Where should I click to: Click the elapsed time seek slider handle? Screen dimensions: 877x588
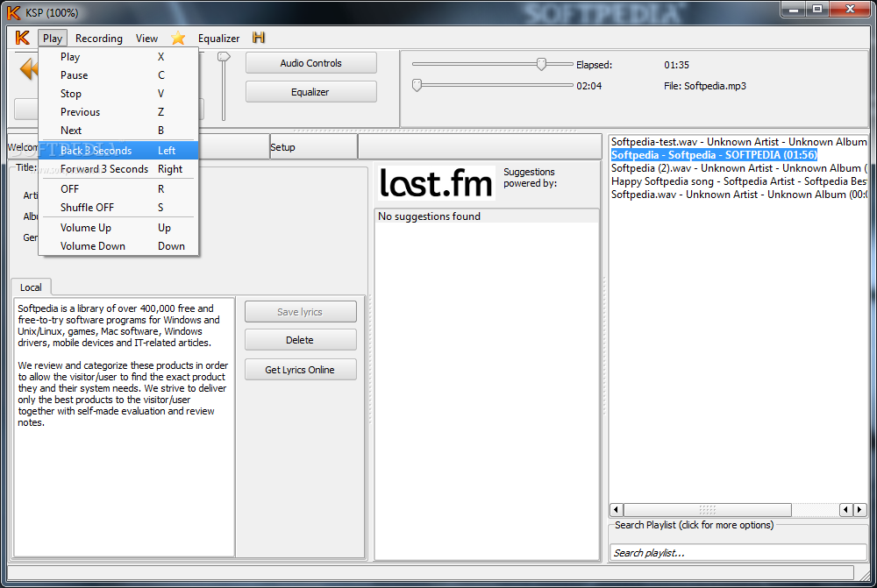(x=541, y=64)
